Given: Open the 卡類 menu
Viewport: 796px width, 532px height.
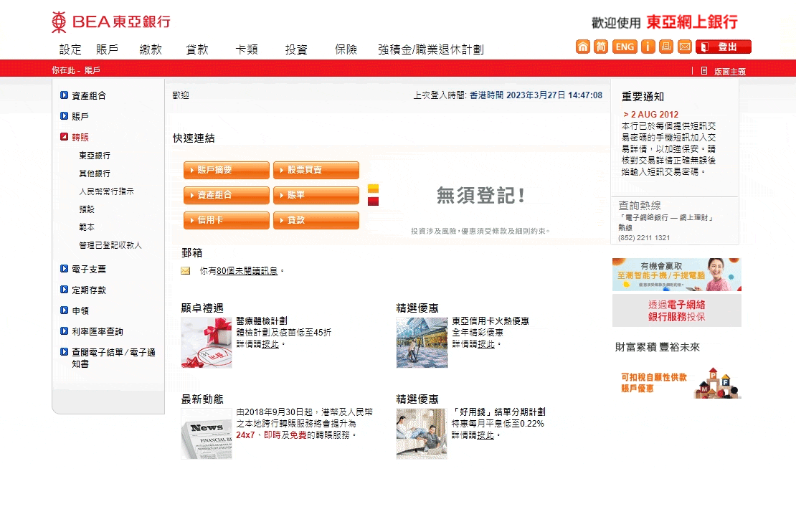Looking at the screenshot, I should 247,49.
